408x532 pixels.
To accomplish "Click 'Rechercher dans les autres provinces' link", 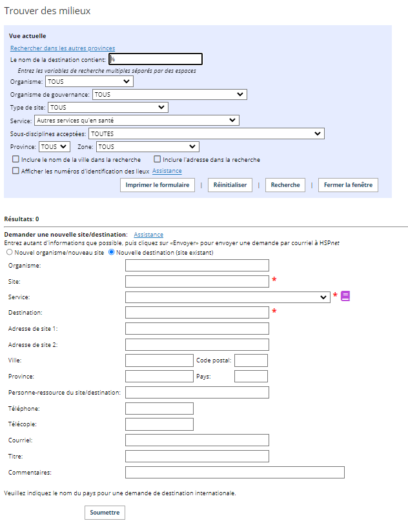I will (x=63, y=48).
